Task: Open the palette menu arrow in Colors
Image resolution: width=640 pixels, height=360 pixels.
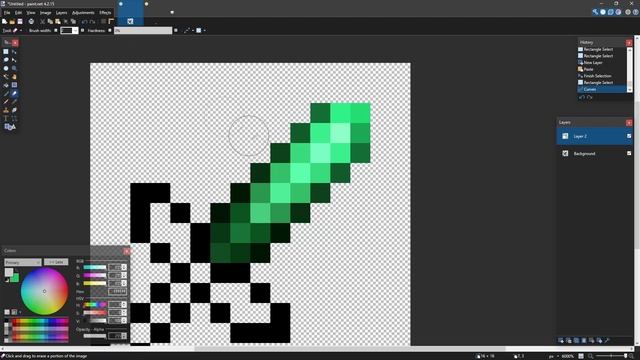Action: (20, 312)
